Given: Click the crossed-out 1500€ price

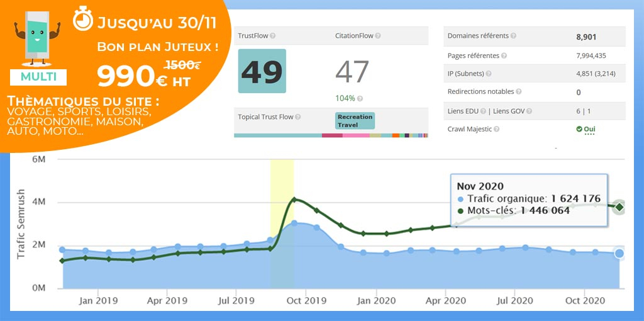Looking at the screenshot, I should (x=183, y=65).
